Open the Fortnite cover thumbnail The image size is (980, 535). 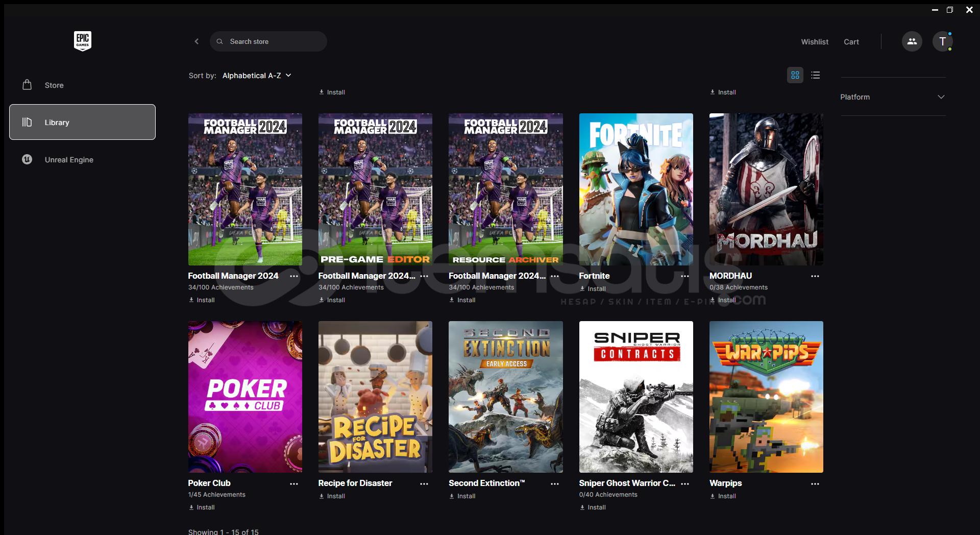[x=636, y=189]
